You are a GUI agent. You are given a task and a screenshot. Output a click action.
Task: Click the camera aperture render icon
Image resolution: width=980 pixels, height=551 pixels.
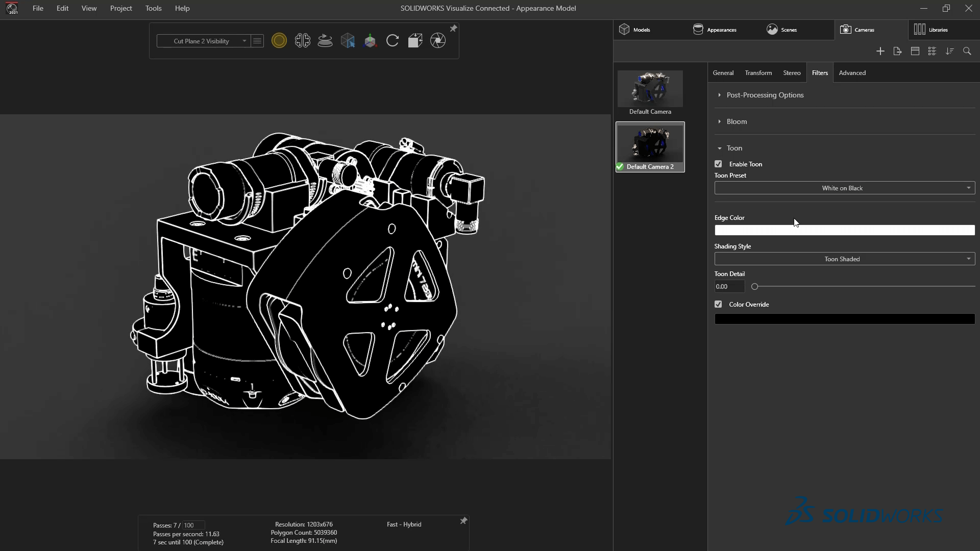click(x=438, y=40)
